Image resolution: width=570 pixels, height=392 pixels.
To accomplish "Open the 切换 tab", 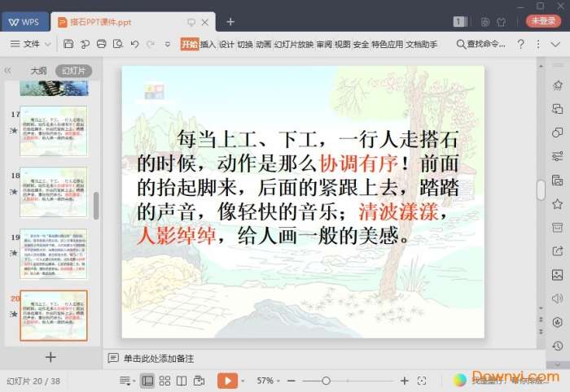I will (x=245, y=44).
